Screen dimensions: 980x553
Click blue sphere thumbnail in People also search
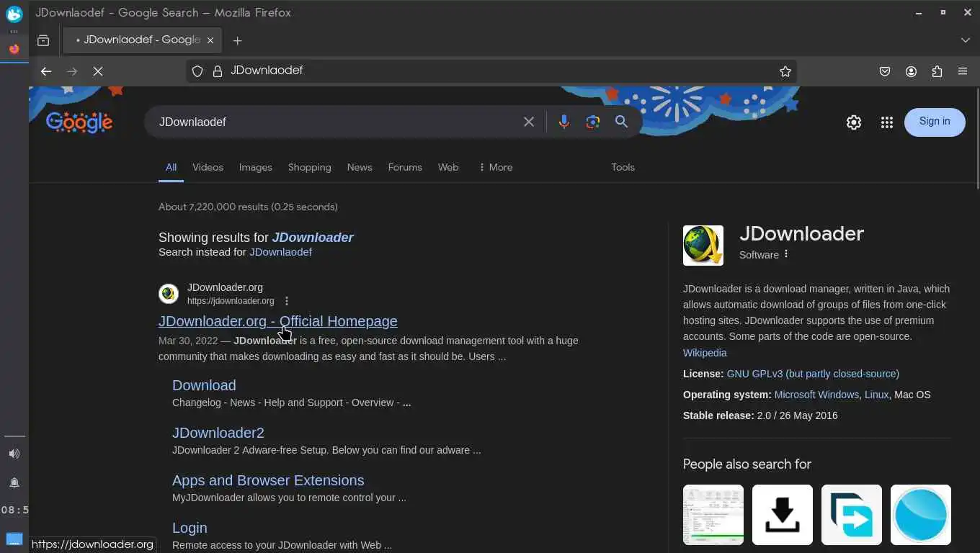(921, 515)
